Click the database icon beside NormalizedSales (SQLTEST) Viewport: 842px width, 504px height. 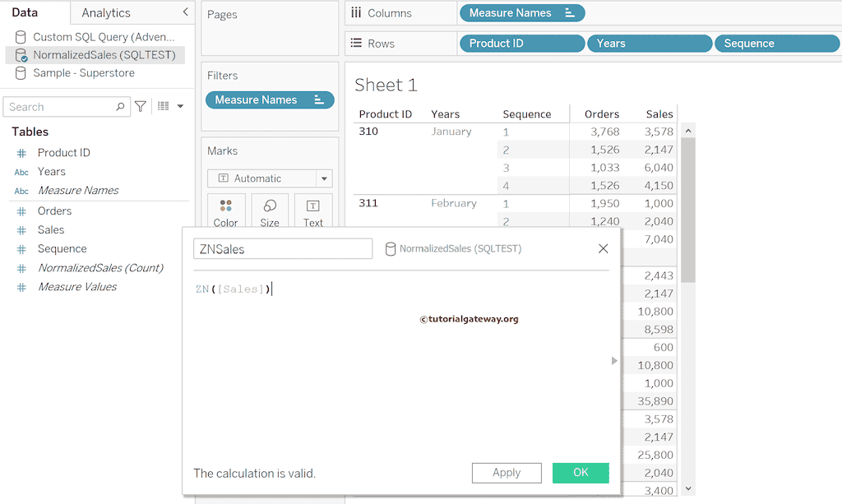coord(21,54)
